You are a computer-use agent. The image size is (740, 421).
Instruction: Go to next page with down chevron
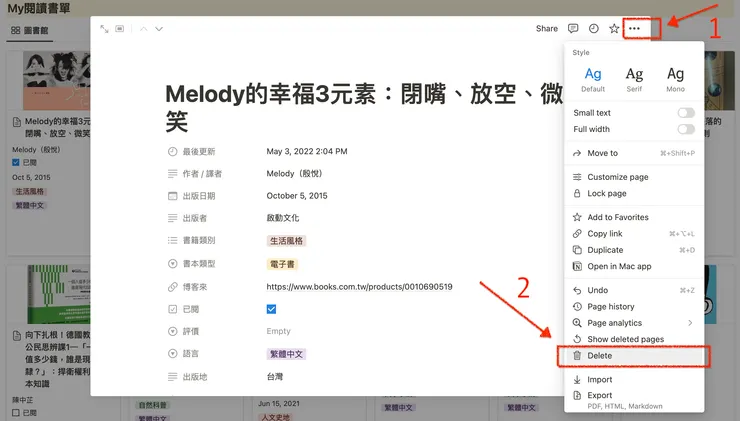tap(159, 29)
